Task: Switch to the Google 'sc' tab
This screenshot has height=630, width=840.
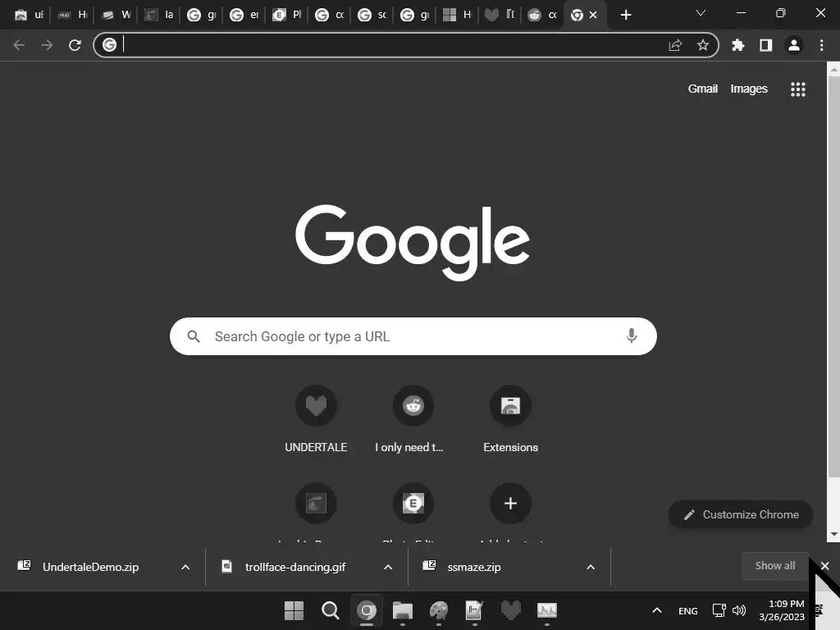Action: click(x=372, y=15)
